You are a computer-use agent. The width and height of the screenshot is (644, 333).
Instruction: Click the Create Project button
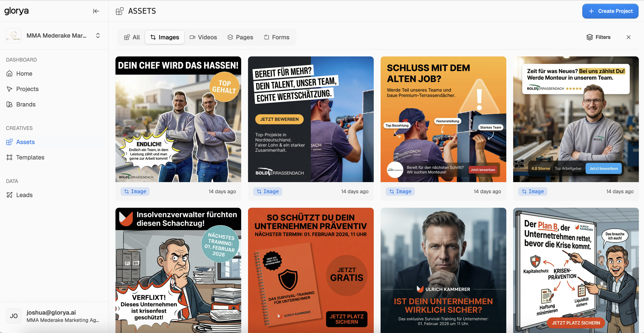pyautogui.click(x=610, y=11)
